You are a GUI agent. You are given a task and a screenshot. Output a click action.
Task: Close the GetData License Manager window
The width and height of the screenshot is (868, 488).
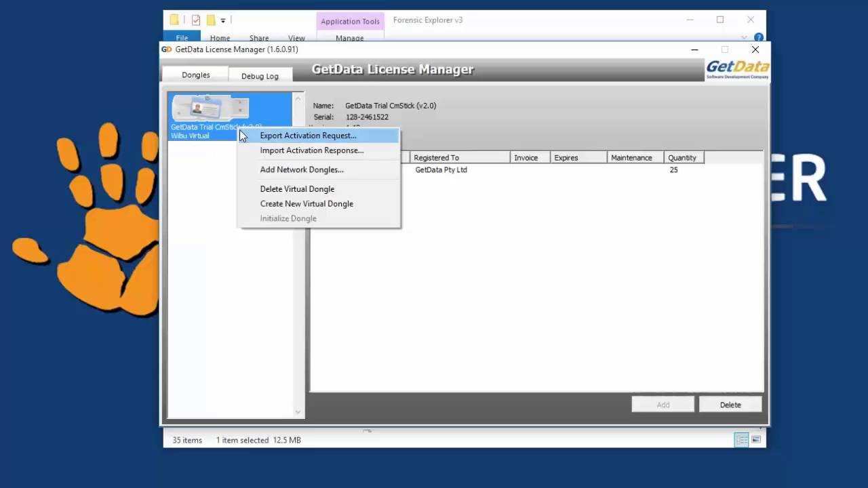pos(755,49)
